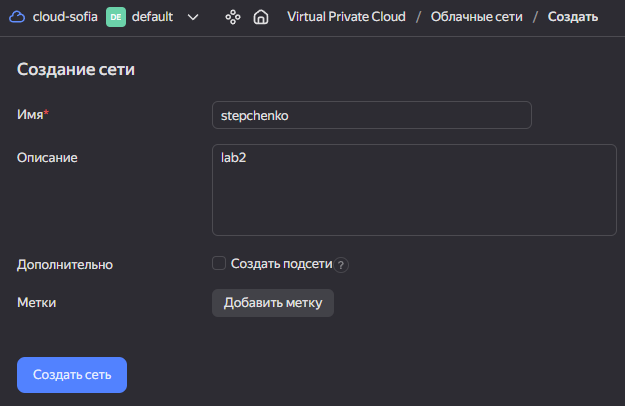Image resolution: width=625 pixels, height=406 pixels.
Task: Click the Создание сети page heading
Action: tap(76, 69)
